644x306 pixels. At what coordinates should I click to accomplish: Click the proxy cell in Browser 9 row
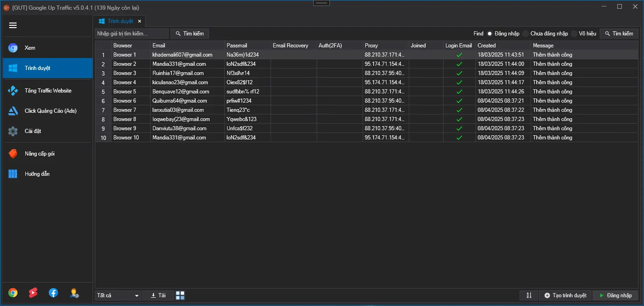point(386,128)
